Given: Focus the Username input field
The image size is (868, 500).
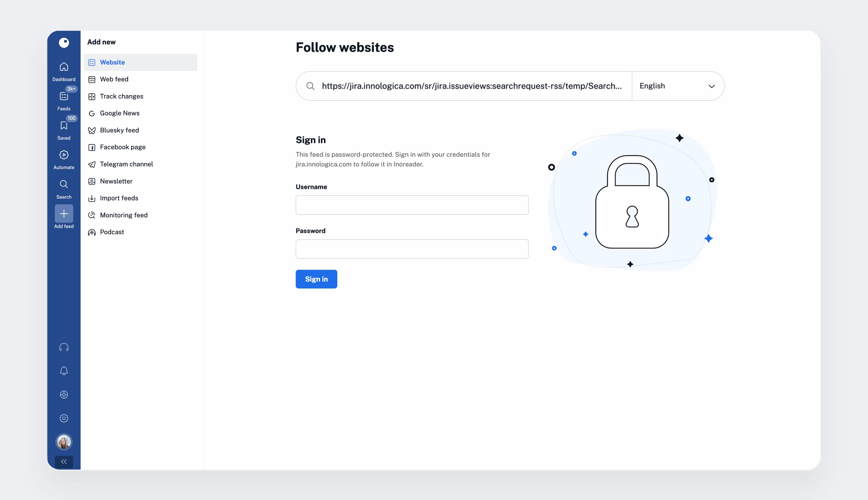Looking at the screenshot, I should (x=412, y=205).
